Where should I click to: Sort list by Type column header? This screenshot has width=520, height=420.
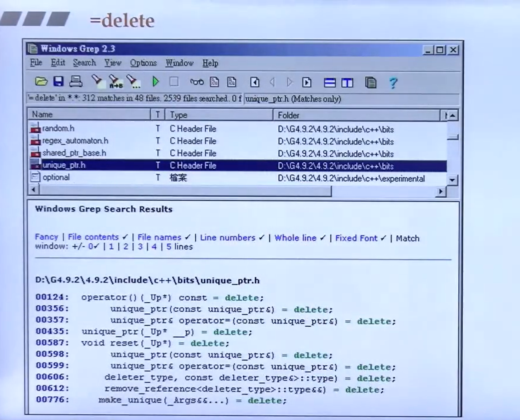click(219, 115)
